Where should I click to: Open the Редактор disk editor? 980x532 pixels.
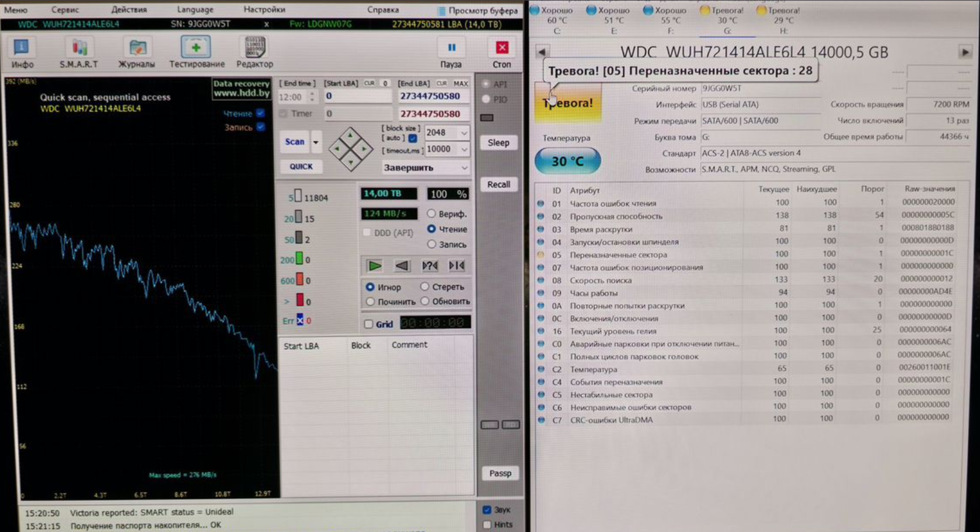click(254, 52)
